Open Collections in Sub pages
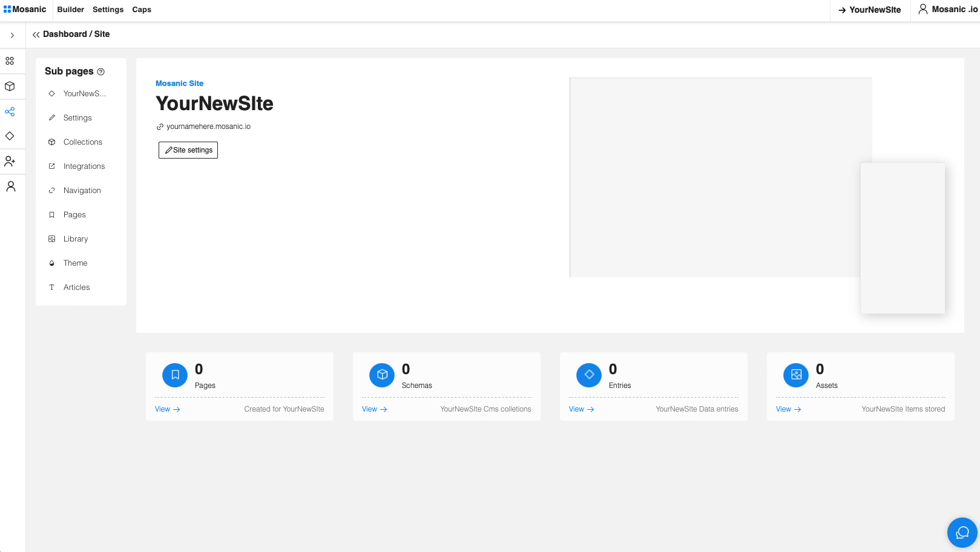The height and width of the screenshot is (552, 980). (x=82, y=142)
